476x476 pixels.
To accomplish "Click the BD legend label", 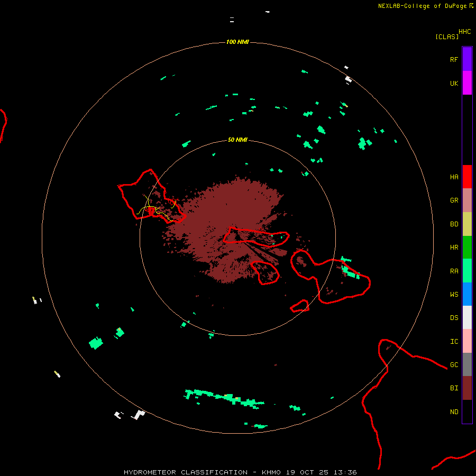I will tap(454, 224).
